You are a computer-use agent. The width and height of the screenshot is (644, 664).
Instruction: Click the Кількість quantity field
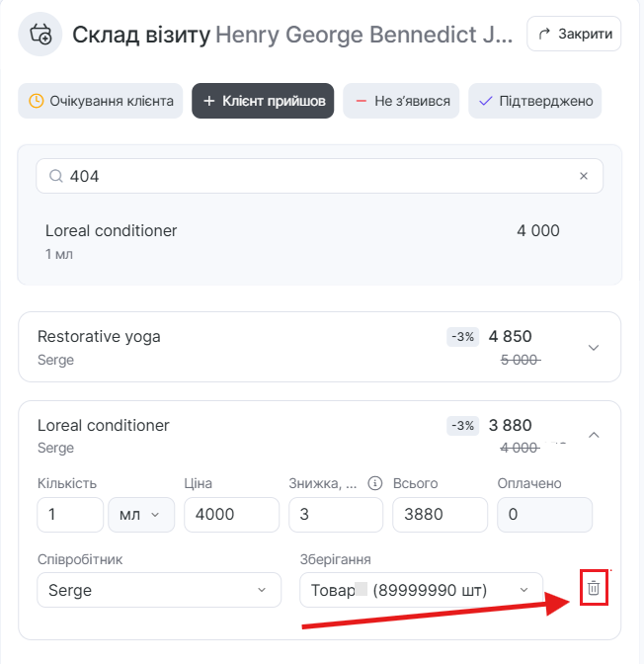(x=70, y=515)
